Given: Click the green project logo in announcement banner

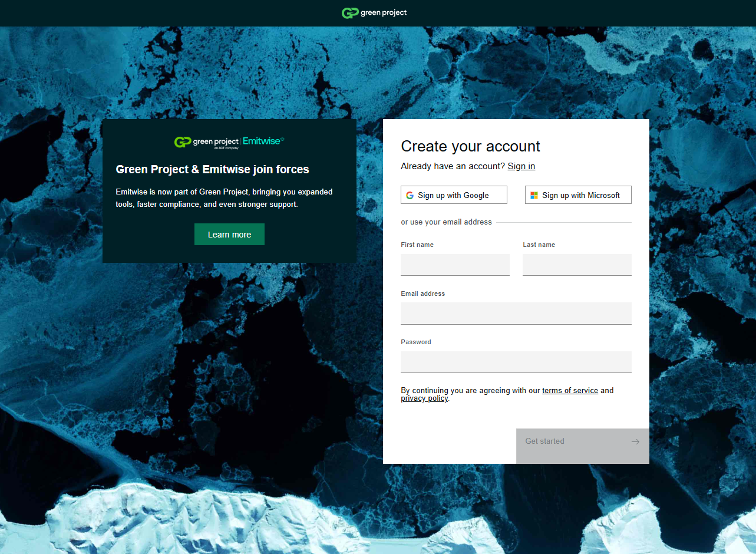Looking at the screenshot, I should (x=206, y=142).
